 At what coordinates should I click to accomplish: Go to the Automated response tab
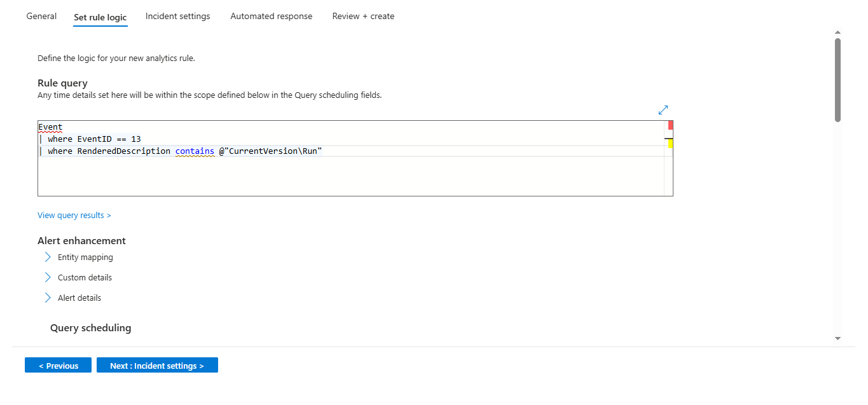point(272,17)
